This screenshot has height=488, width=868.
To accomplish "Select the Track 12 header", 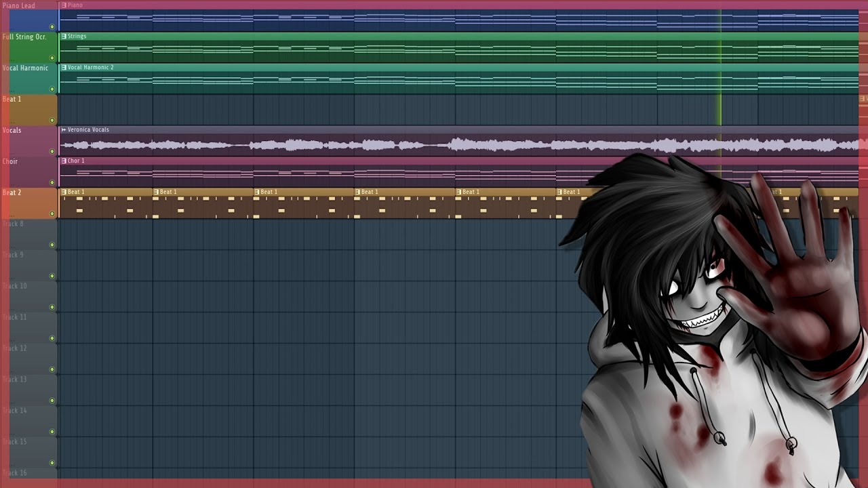I will 29,359.
